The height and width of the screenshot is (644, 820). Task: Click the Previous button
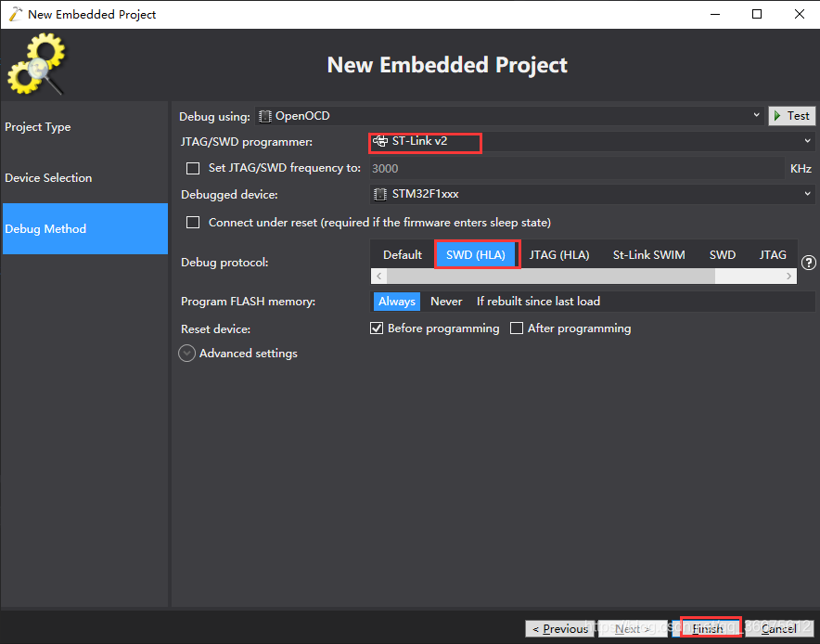coord(559,628)
